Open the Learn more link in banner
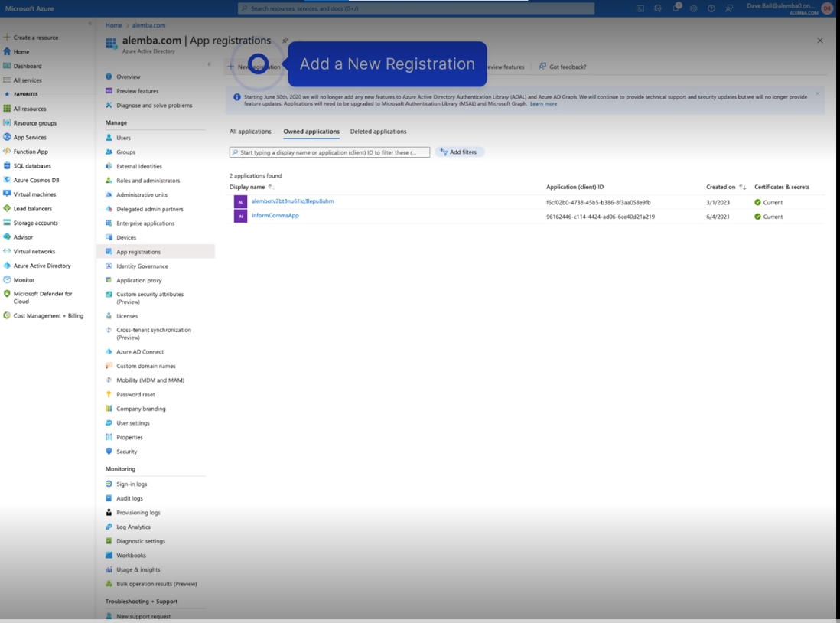Viewport: 840px width, 623px height. [x=543, y=104]
